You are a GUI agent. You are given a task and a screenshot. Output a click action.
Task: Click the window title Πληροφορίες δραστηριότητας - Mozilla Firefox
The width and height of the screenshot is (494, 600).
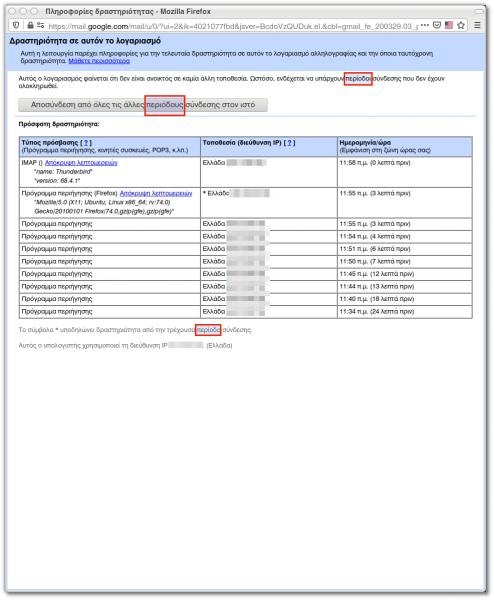(128, 11)
